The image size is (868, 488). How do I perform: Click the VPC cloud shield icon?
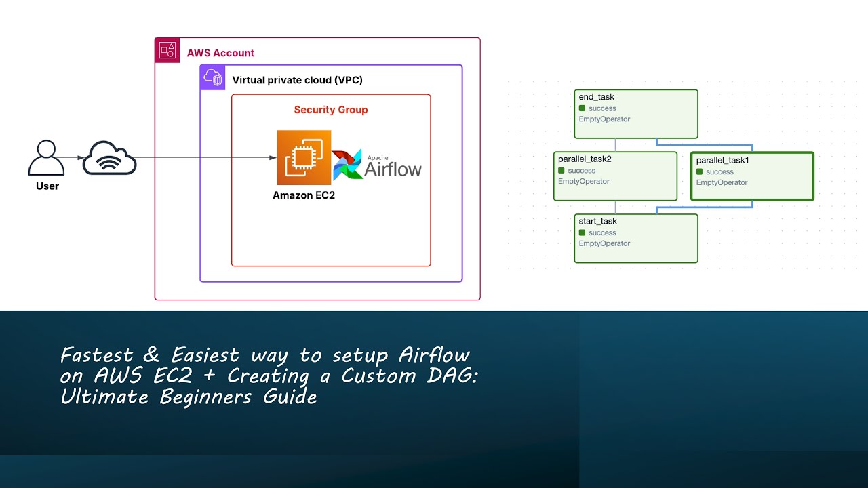point(213,78)
